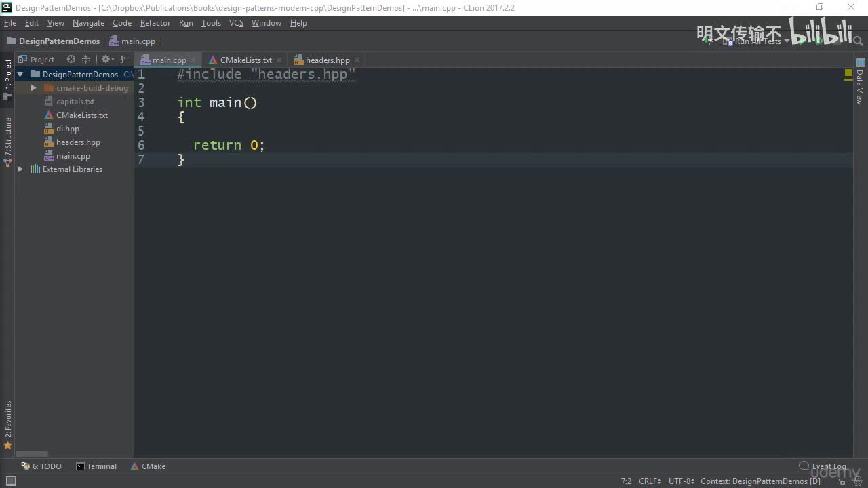
Task: Hide the Project panel with the hide icon
Action: click(124, 60)
